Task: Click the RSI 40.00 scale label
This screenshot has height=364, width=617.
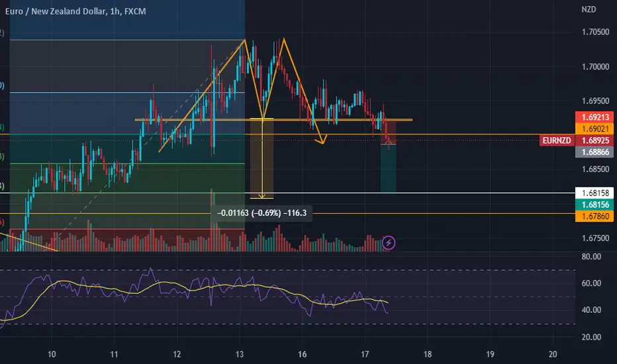Action: [x=591, y=310]
